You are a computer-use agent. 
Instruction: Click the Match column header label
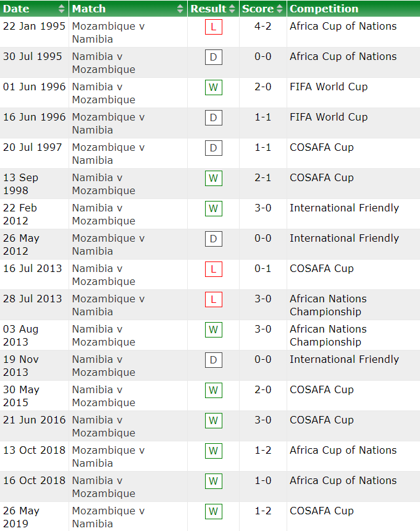pos(89,9)
